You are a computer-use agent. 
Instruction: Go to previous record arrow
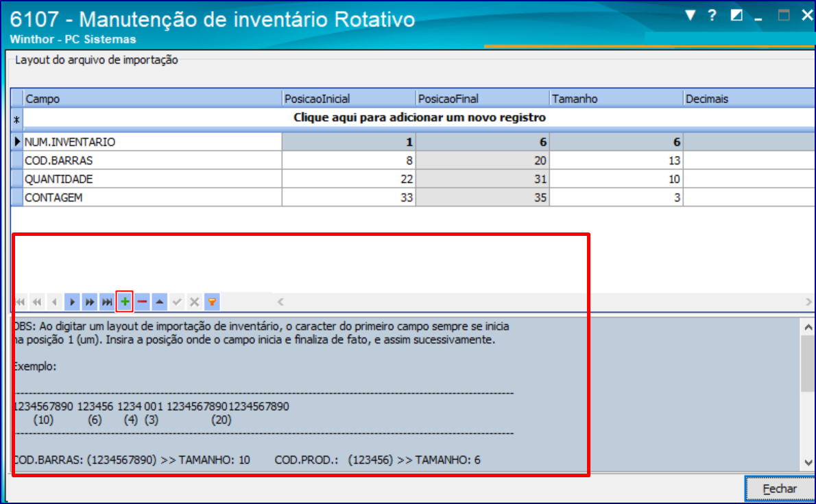coord(55,302)
